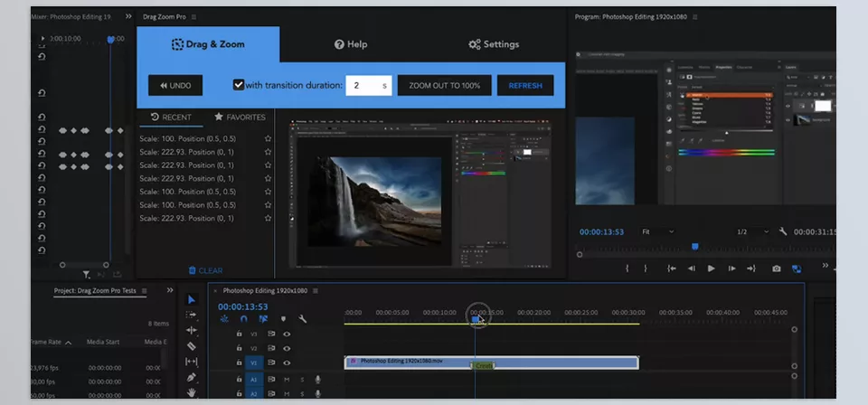868x405 pixels.
Task: Open the 1/2 playback resolution dropdown
Action: tap(753, 231)
